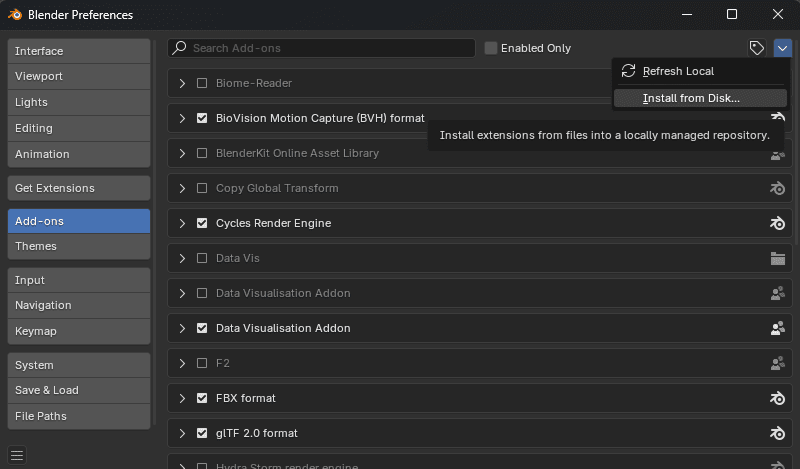Image resolution: width=800 pixels, height=469 pixels.
Task: Open the Lights preferences tab
Action: pos(79,102)
